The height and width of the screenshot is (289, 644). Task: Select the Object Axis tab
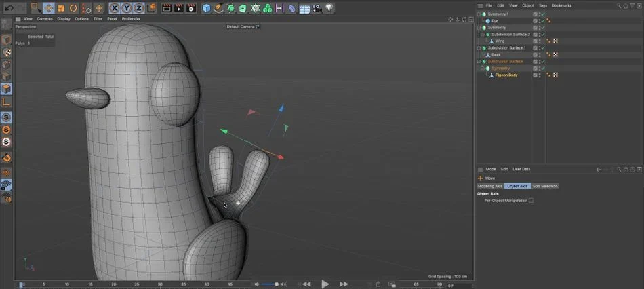[x=517, y=187]
